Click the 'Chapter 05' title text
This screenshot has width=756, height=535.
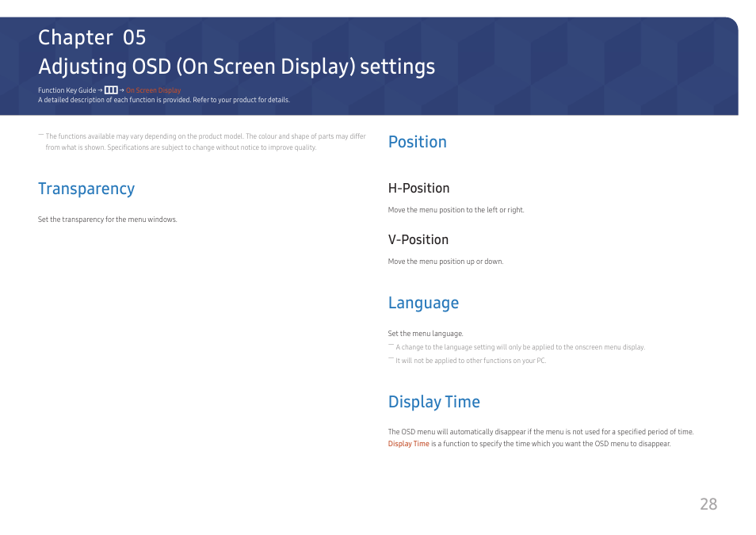coord(92,37)
